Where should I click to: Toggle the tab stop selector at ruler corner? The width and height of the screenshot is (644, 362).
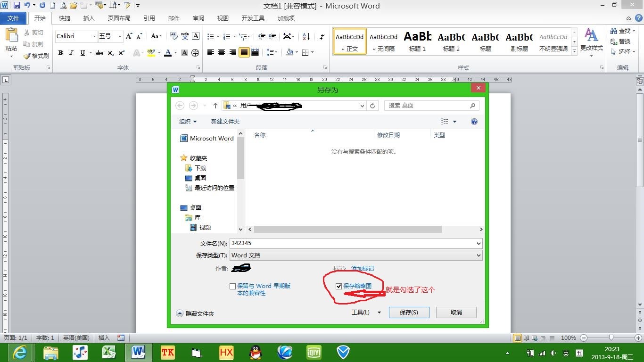coord(5,80)
